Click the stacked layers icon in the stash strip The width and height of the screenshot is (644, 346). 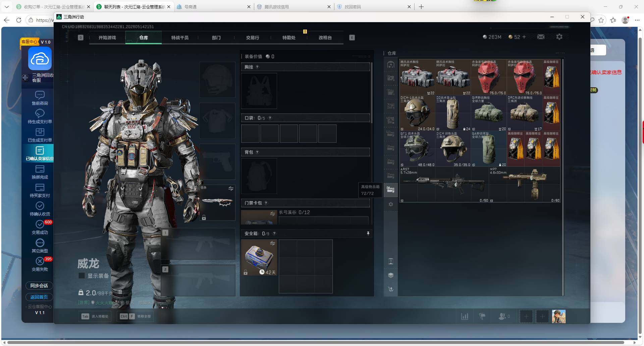click(x=391, y=275)
